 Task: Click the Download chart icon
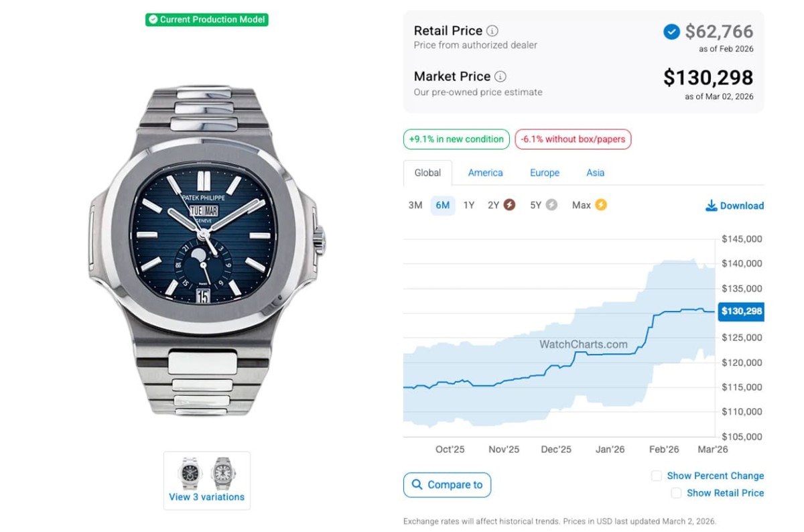pos(712,206)
